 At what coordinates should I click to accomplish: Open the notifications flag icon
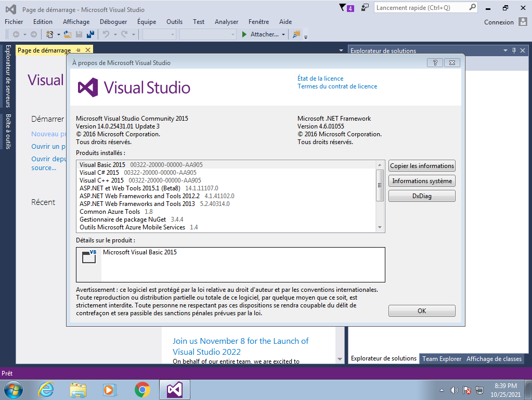click(x=342, y=8)
